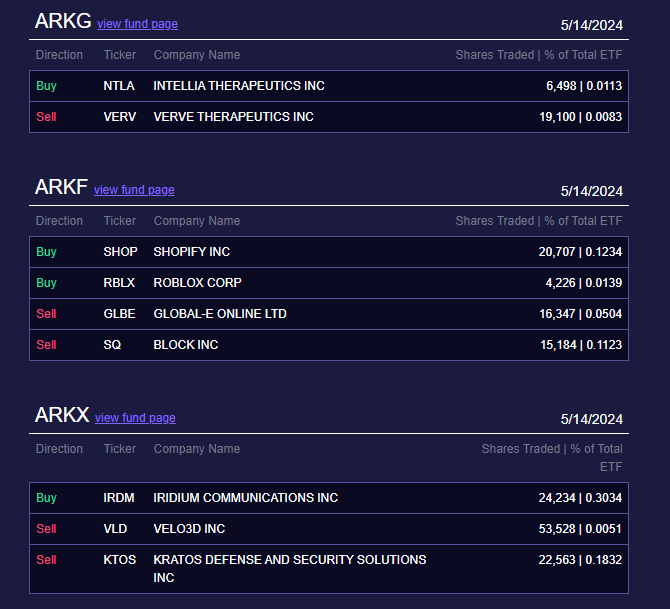The width and height of the screenshot is (670, 609).
Task: Select the SQ ticker cell
Action: [x=112, y=345]
